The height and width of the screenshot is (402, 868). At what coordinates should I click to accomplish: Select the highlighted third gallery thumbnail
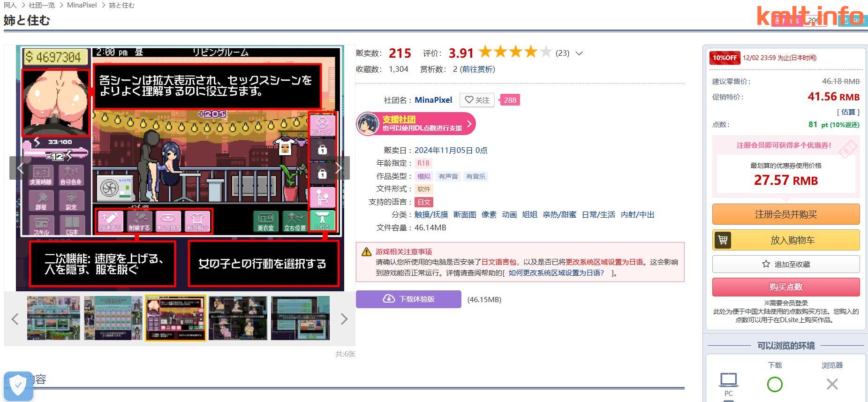tap(175, 318)
